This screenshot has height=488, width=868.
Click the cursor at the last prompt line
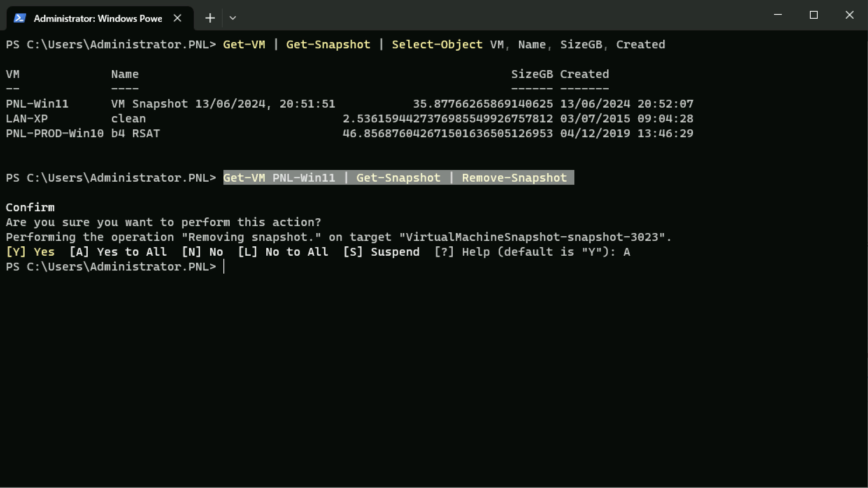click(x=224, y=267)
